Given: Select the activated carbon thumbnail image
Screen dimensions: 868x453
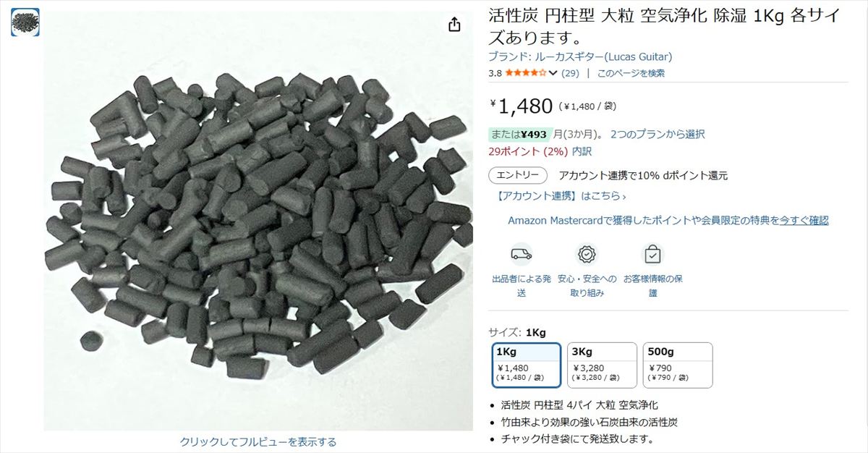Looking at the screenshot, I should 25,23.
